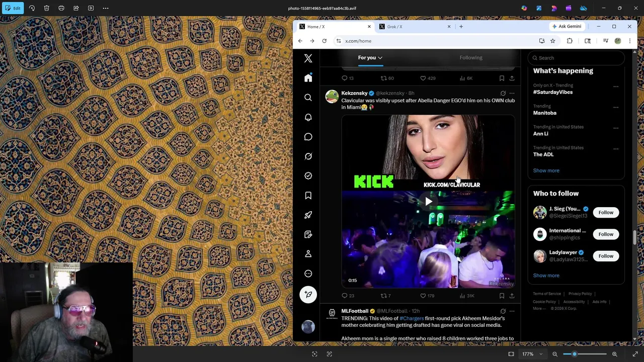Open the For you tab dropdown

pos(370,58)
